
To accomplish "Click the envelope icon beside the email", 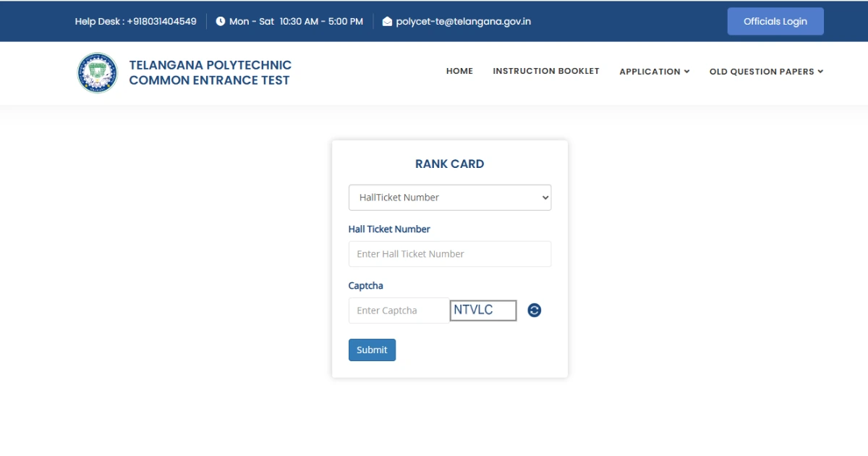I will point(387,22).
